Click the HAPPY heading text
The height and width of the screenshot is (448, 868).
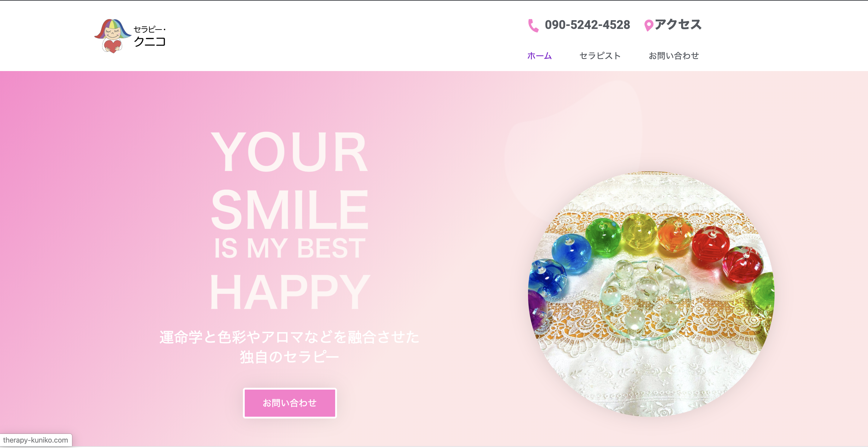point(289,291)
